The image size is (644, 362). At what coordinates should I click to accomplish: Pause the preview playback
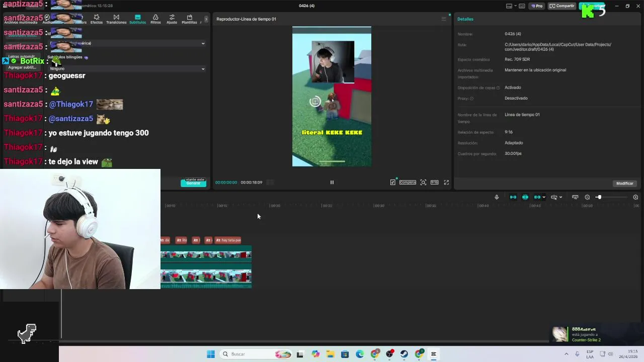tap(332, 183)
